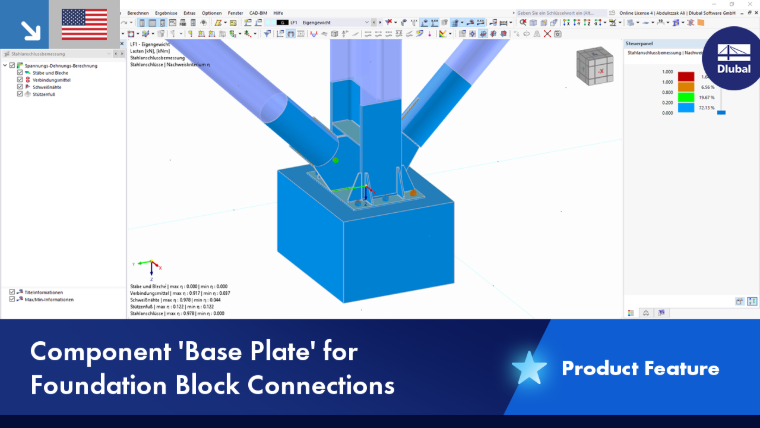Click the filter funnel toolbar icon
The height and width of the screenshot is (428, 760).
pyautogui.click(x=267, y=33)
